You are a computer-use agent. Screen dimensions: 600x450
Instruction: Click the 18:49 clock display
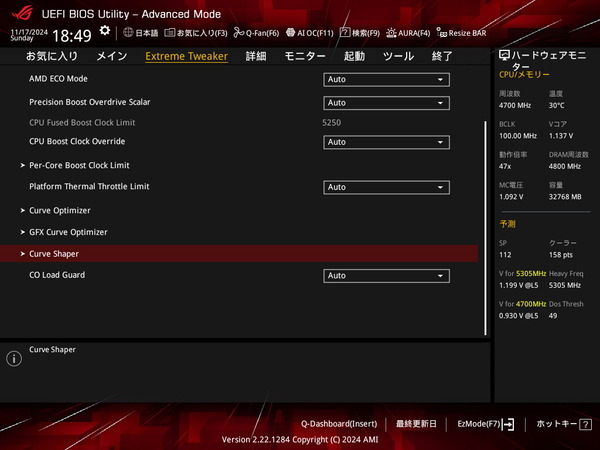pos(72,36)
